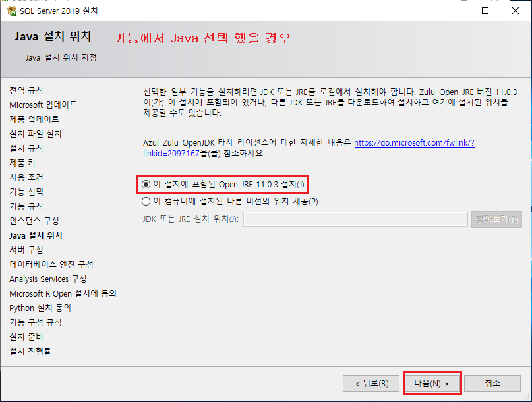Select '설치 규칙' step
The width and height of the screenshot is (532, 402).
(26, 148)
